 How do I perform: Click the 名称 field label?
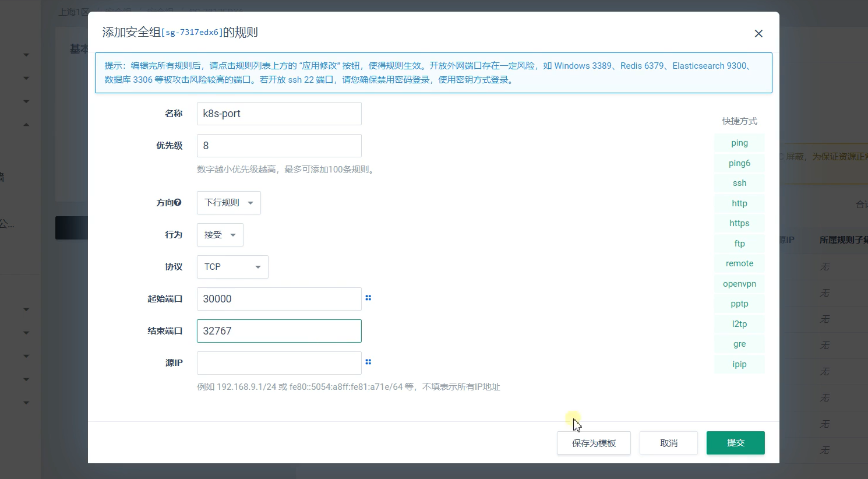click(x=174, y=114)
